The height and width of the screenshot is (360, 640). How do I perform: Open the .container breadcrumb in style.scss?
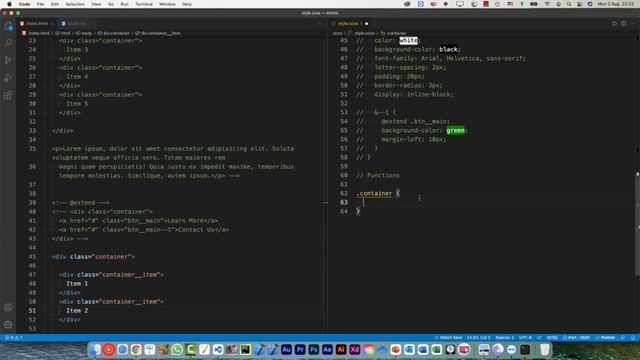coord(393,33)
